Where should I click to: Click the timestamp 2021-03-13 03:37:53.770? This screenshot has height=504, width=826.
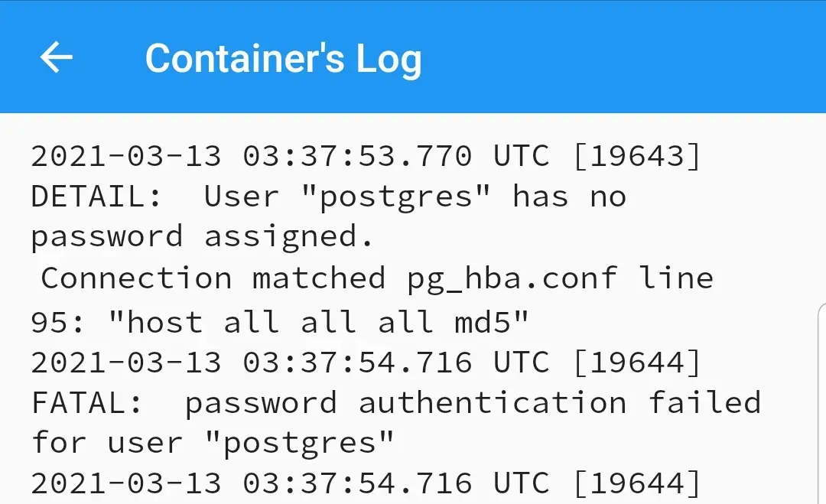point(252,155)
